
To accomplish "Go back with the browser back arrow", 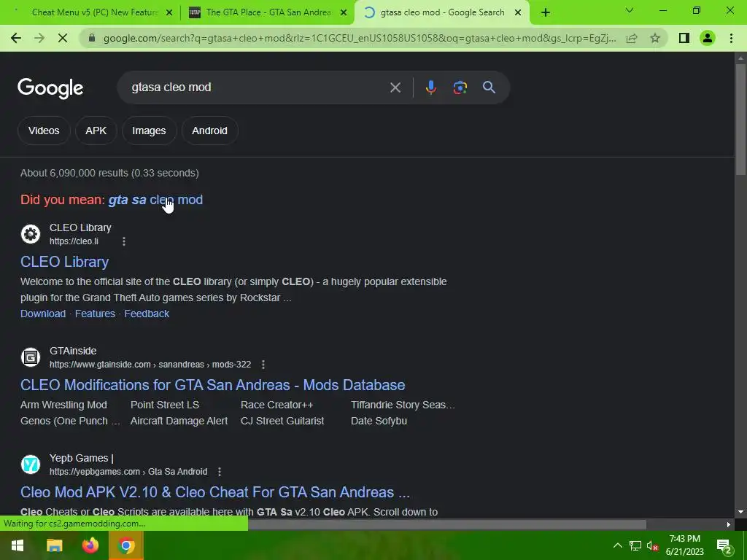I will (16, 38).
